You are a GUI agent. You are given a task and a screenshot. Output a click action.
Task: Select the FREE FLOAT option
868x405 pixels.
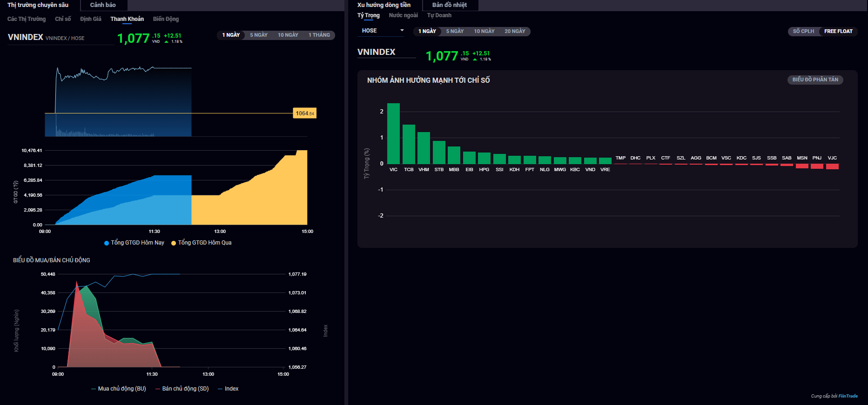(838, 32)
